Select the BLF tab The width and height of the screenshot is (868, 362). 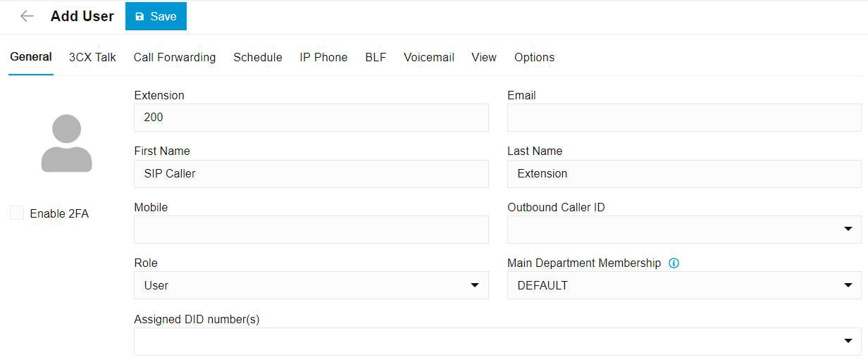pyautogui.click(x=376, y=58)
